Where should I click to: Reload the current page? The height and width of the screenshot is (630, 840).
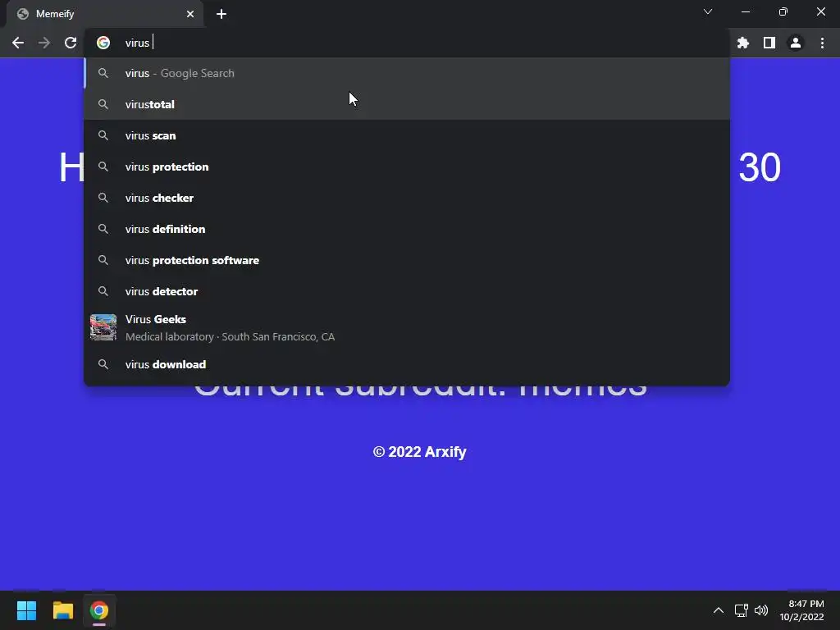click(x=71, y=43)
